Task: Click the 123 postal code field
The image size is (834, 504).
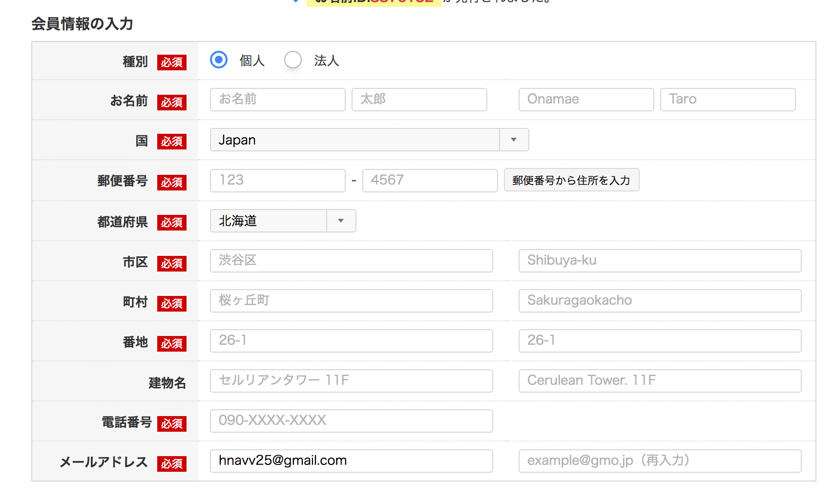Action: pyautogui.click(x=277, y=181)
